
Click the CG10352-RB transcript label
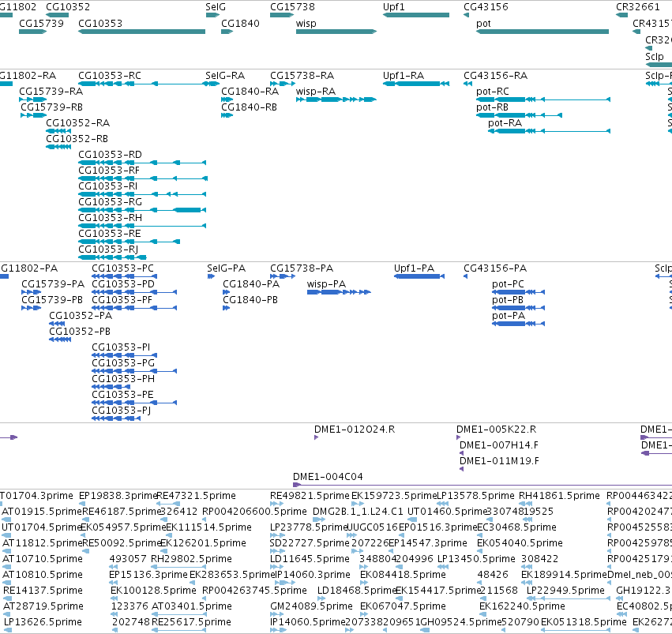(77, 139)
